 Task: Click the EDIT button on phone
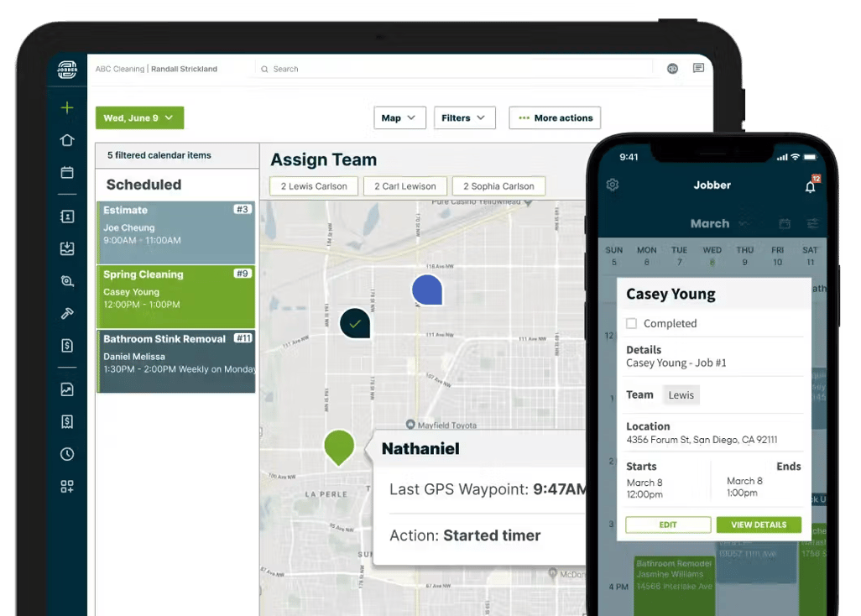(668, 525)
